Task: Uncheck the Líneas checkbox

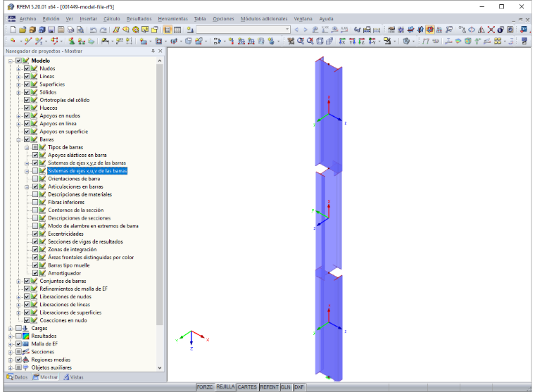Action: 27,77
